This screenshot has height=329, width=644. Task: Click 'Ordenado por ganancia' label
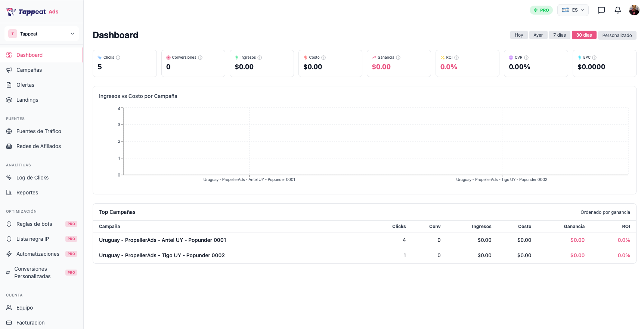coord(605,212)
